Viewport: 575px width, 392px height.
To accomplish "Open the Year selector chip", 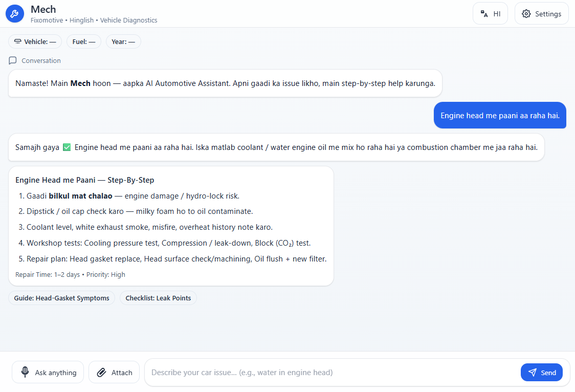I will (123, 41).
